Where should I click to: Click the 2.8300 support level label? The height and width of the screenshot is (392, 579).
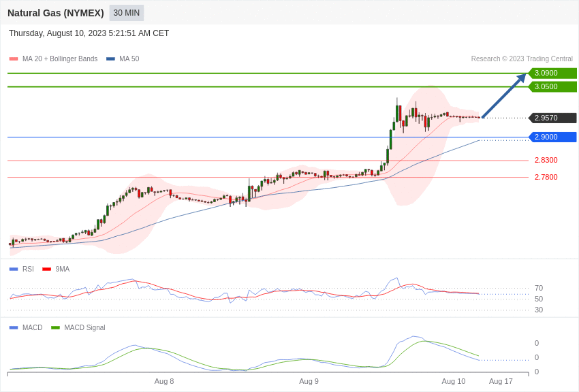tap(546, 160)
